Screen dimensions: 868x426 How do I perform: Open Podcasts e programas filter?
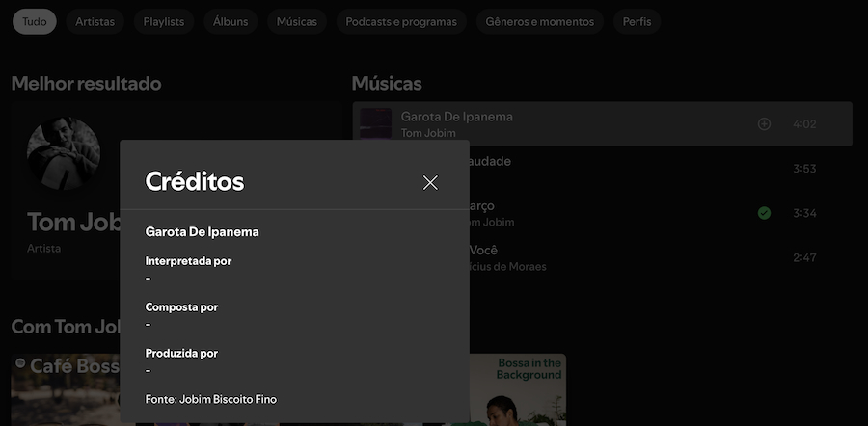(401, 21)
